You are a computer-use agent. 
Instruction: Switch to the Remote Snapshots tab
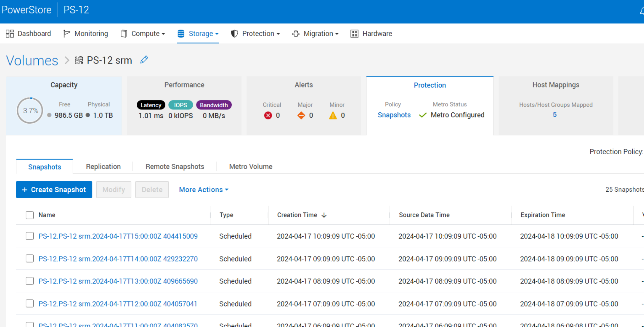(175, 167)
